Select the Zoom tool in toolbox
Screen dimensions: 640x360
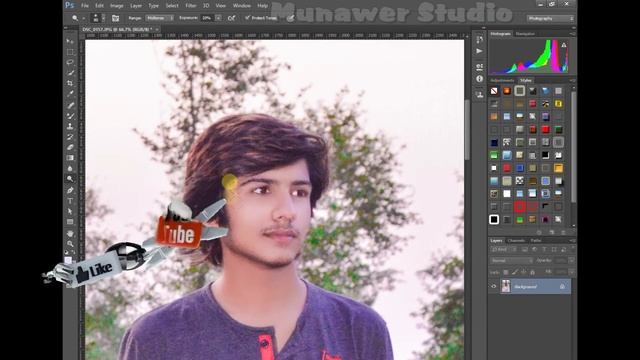[70, 244]
